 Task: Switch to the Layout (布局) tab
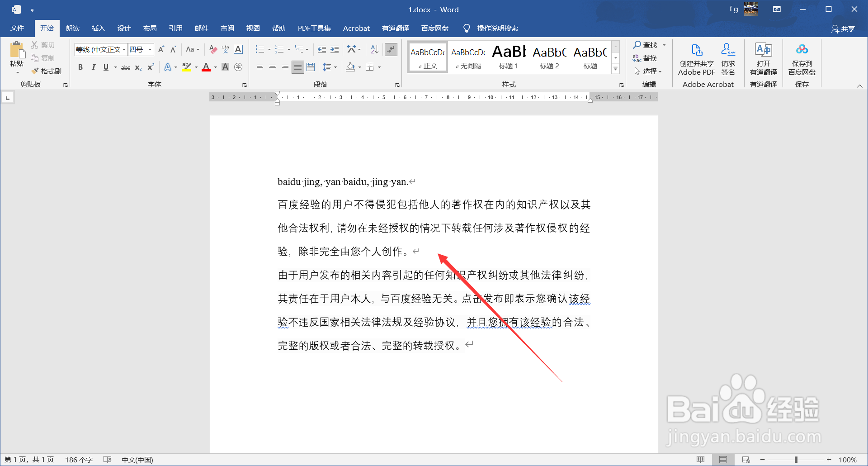150,28
